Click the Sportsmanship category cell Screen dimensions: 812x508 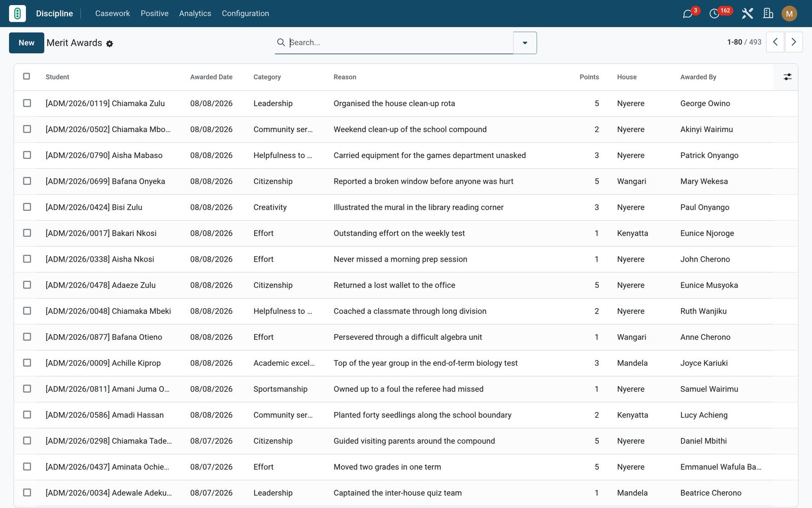coord(280,389)
